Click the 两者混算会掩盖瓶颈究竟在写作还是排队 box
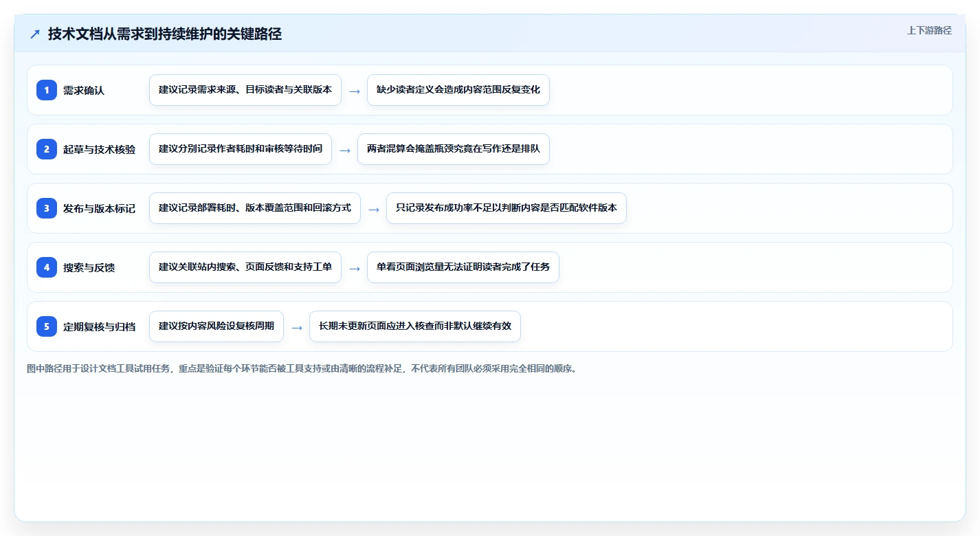 [x=454, y=149]
